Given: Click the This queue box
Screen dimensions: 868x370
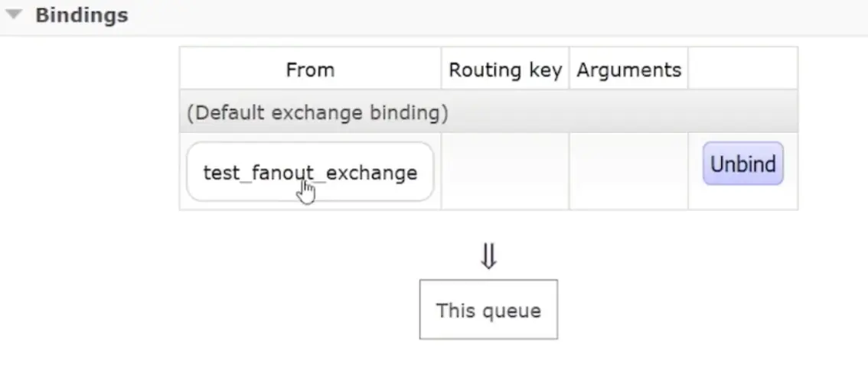Looking at the screenshot, I should pyautogui.click(x=488, y=309).
